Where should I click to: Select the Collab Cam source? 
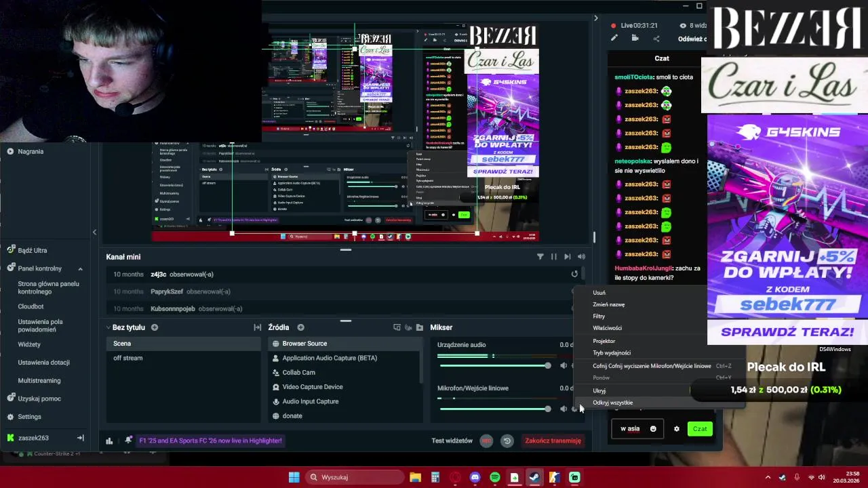(344, 372)
